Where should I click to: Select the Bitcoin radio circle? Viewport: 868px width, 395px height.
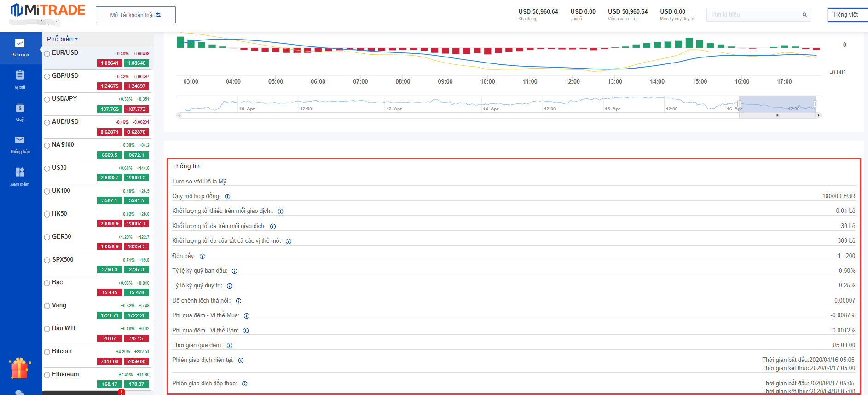47,352
